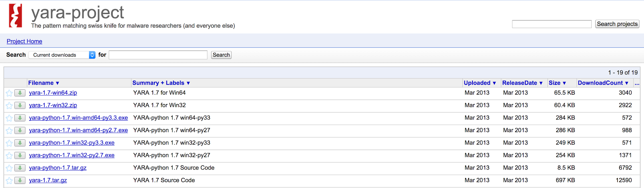
Task: Click the yara-project logo icon
Action: [x=15, y=16]
